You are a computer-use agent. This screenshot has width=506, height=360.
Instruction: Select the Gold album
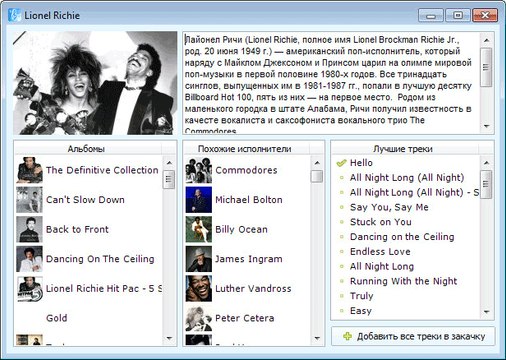[x=57, y=318]
